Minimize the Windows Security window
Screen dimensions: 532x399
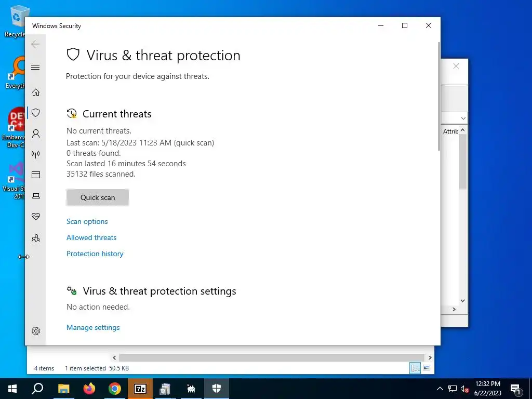[x=381, y=26]
